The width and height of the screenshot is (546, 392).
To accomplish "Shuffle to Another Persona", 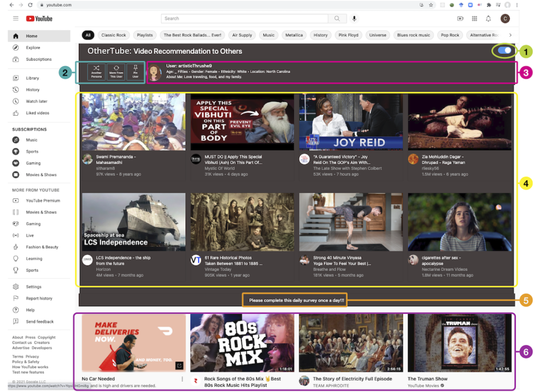I will [97, 72].
